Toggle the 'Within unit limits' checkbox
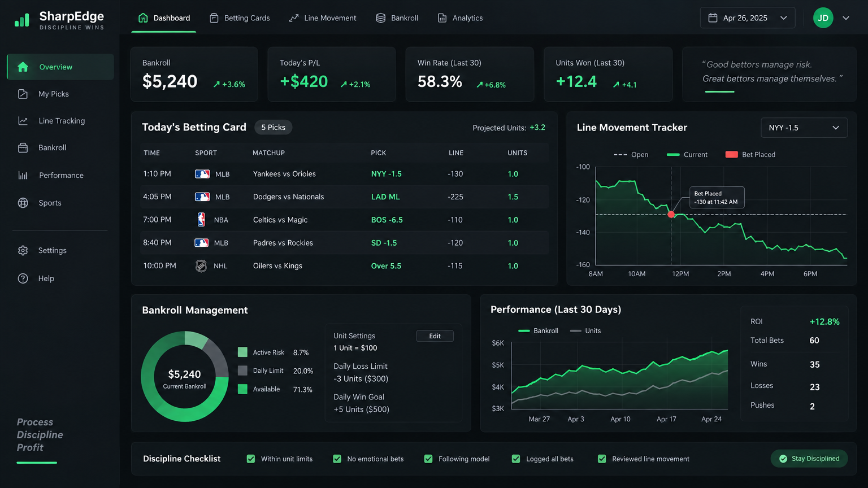Viewport: 868px width, 488px height. click(251, 459)
